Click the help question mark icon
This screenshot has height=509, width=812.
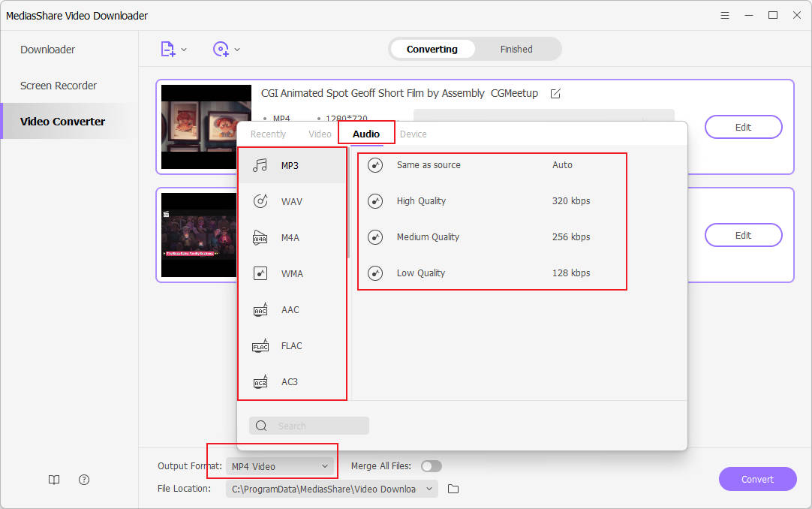pos(84,480)
